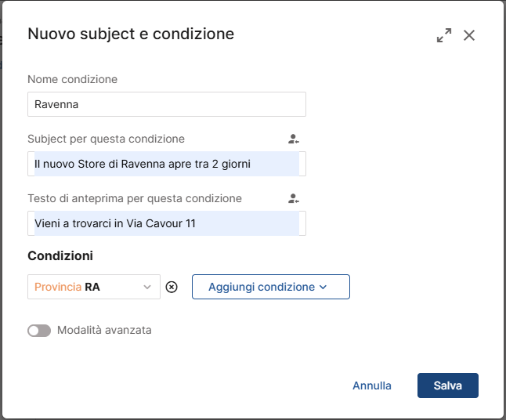Insert personalization field in the subject
This screenshot has height=420, width=506.
pos(293,139)
